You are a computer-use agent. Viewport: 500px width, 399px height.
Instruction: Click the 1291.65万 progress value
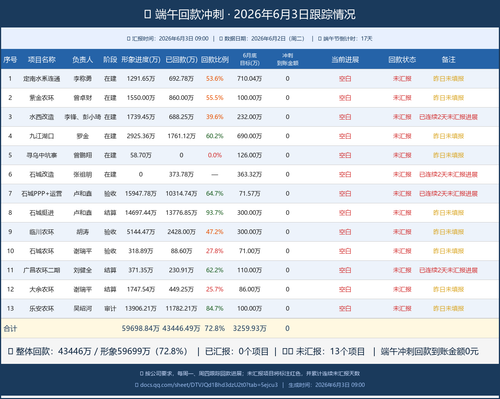tap(141, 79)
